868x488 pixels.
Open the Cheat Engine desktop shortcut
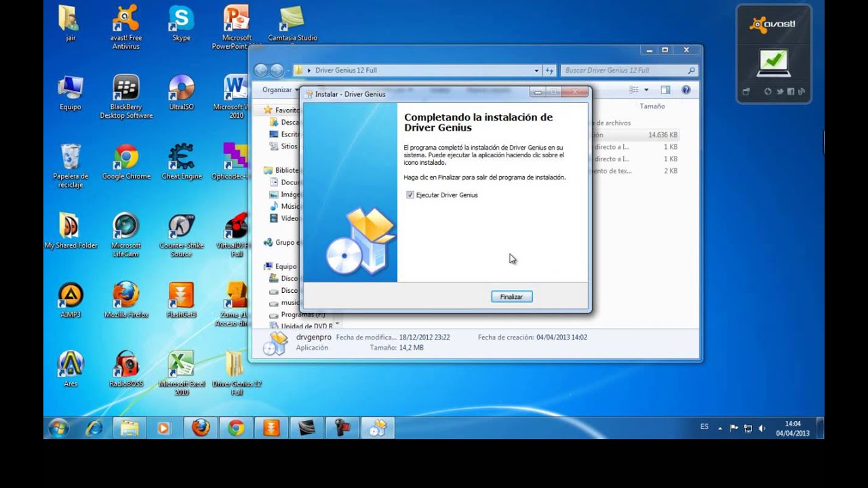pyautogui.click(x=181, y=162)
